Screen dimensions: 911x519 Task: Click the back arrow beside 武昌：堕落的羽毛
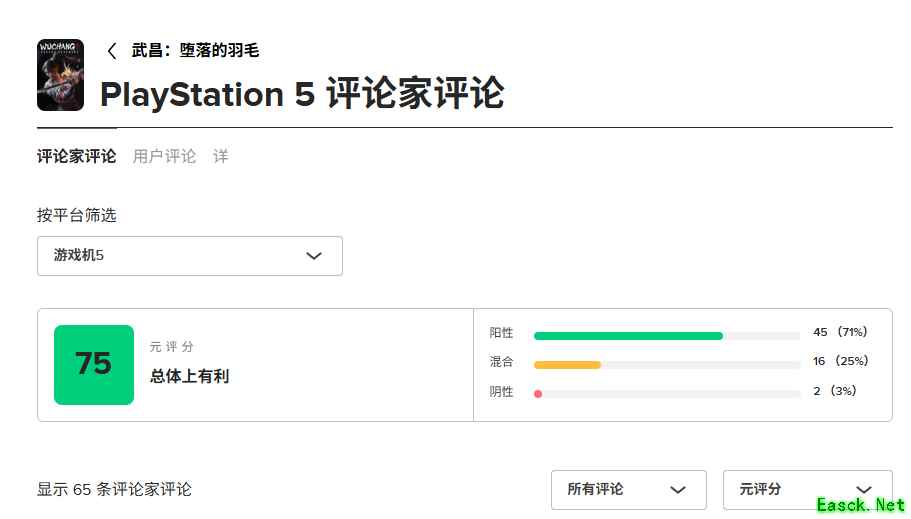click(x=112, y=51)
